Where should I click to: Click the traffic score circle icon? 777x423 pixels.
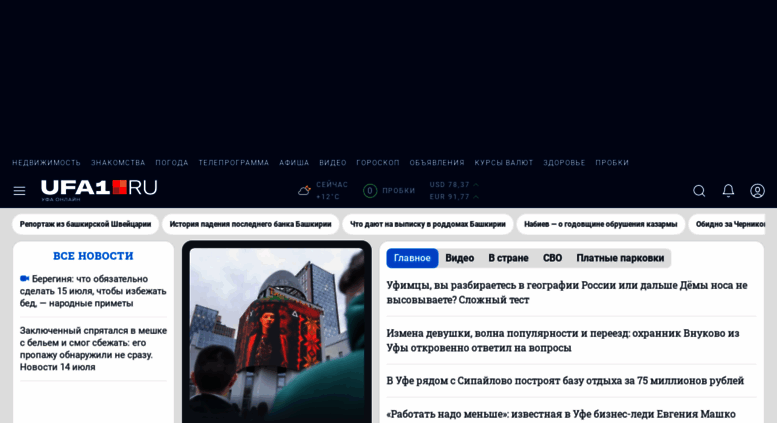click(370, 191)
